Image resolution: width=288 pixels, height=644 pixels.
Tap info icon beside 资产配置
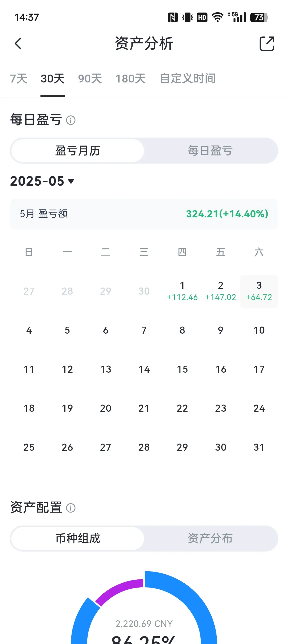click(71, 508)
